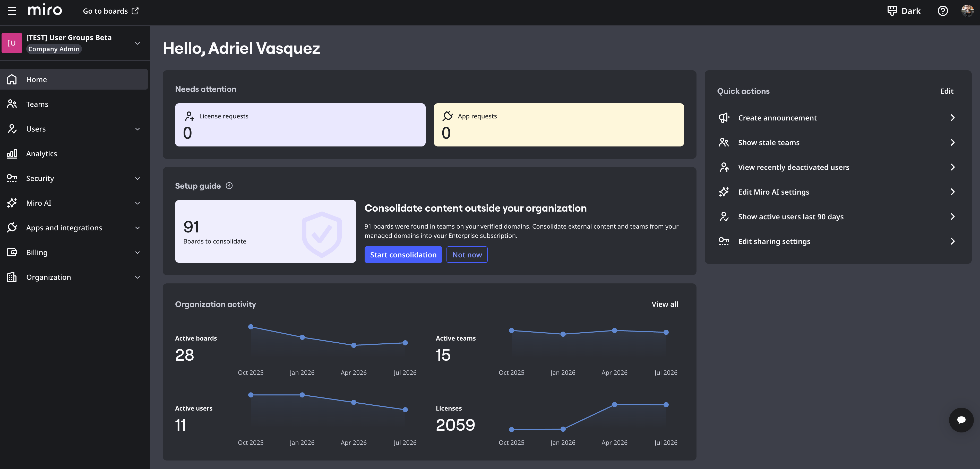
Task: Expand the Users submenu chevron
Action: pyautogui.click(x=138, y=129)
